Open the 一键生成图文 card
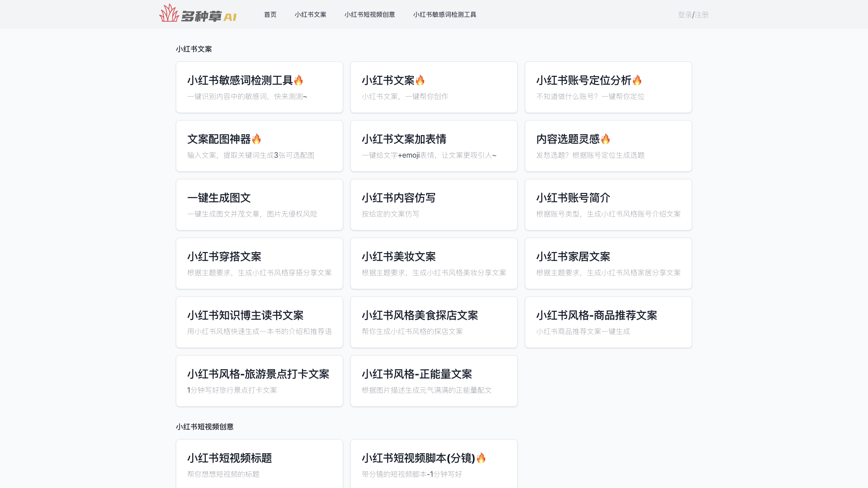This screenshot has height=488, width=868. (x=259, y=205)
